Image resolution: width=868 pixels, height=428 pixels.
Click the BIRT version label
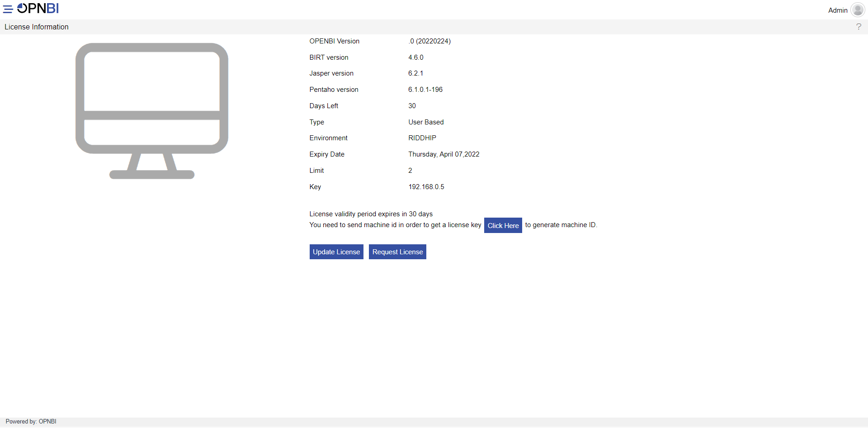[329, 57]
